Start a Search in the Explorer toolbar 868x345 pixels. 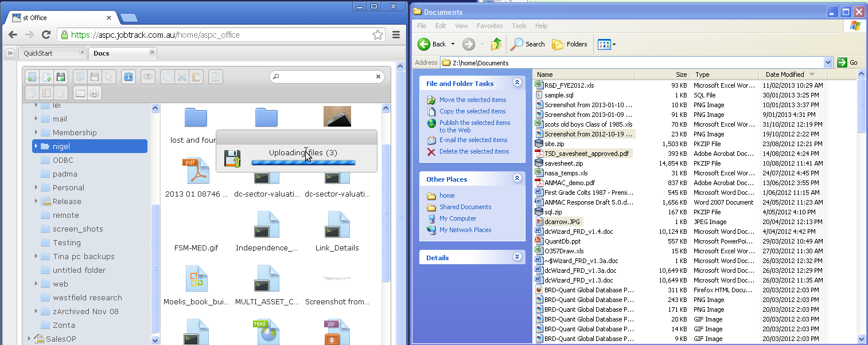coord(526,44)
